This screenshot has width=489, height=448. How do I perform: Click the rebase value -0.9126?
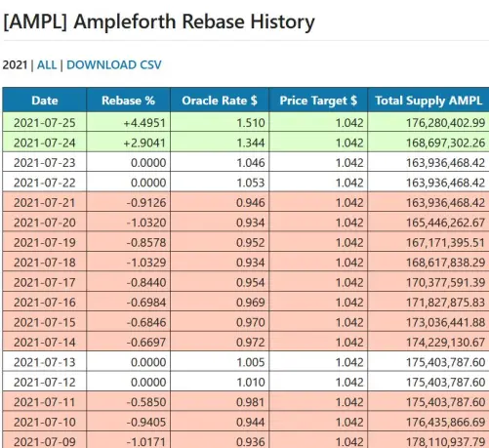click(x=146, y=203)
